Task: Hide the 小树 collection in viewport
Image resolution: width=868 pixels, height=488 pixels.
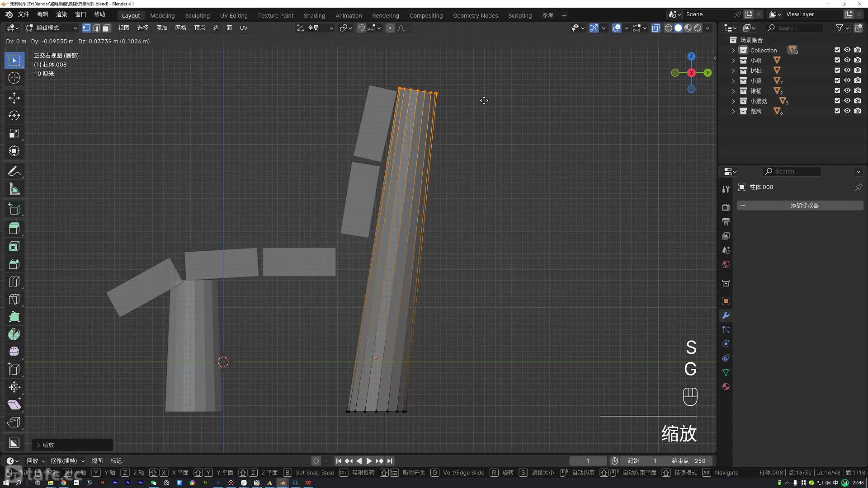Action: coord(847,60)
